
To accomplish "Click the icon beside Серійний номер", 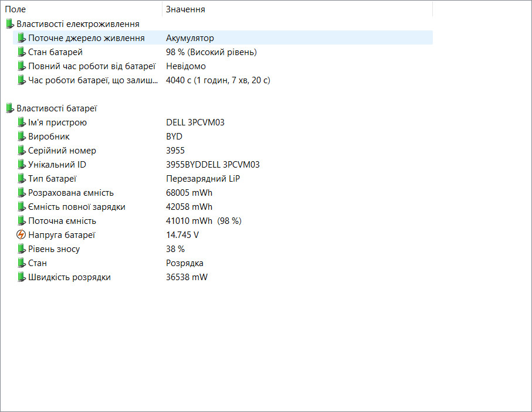I will (21, 150).
